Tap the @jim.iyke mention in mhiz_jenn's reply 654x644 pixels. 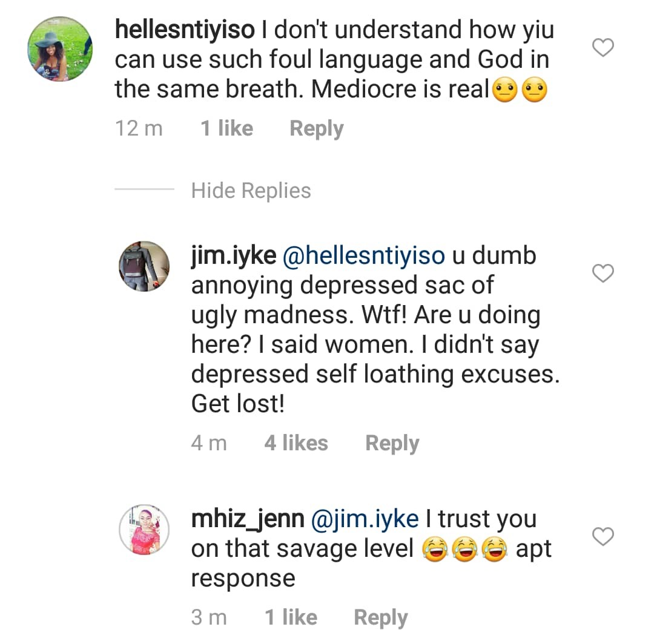tap(365, 519)
